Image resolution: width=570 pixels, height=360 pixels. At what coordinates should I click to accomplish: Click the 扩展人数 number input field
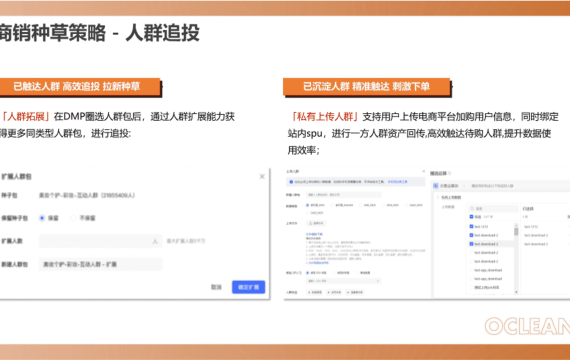pyautogui.click(x=100, y=241)
